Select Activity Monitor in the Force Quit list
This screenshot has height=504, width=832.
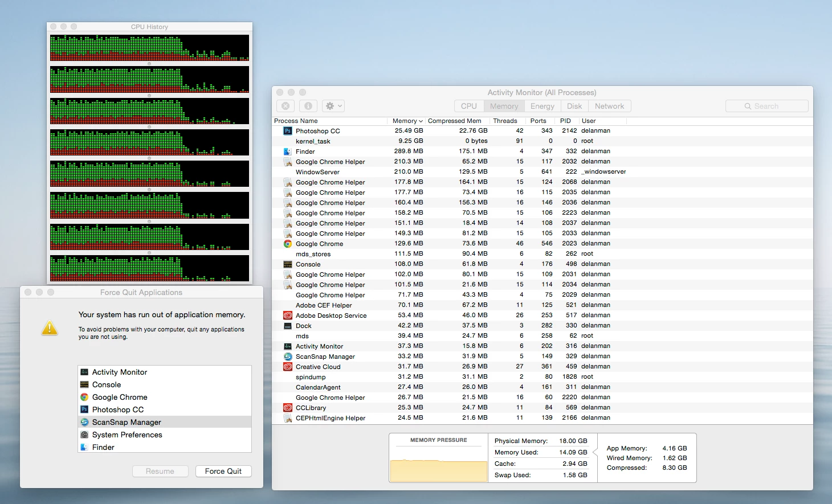tap(165, 372)
